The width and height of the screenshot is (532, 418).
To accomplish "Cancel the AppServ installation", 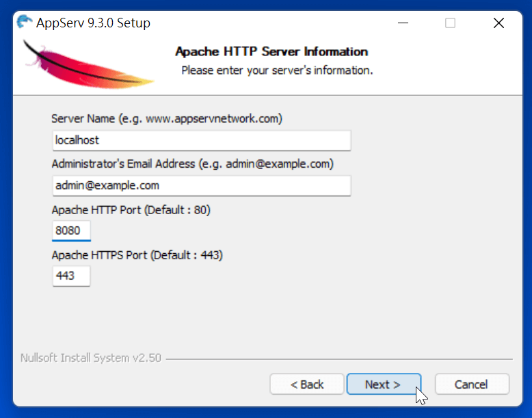I will point(472,384).
